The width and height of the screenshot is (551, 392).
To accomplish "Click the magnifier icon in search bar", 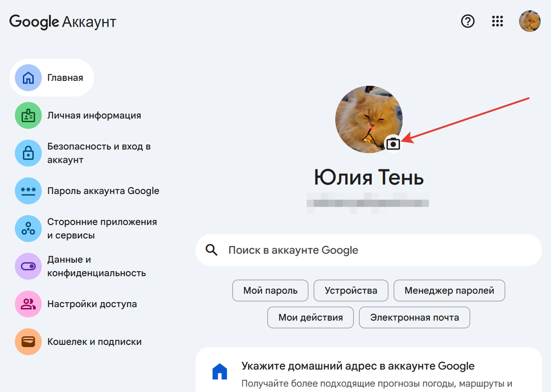I will (211, 250).
